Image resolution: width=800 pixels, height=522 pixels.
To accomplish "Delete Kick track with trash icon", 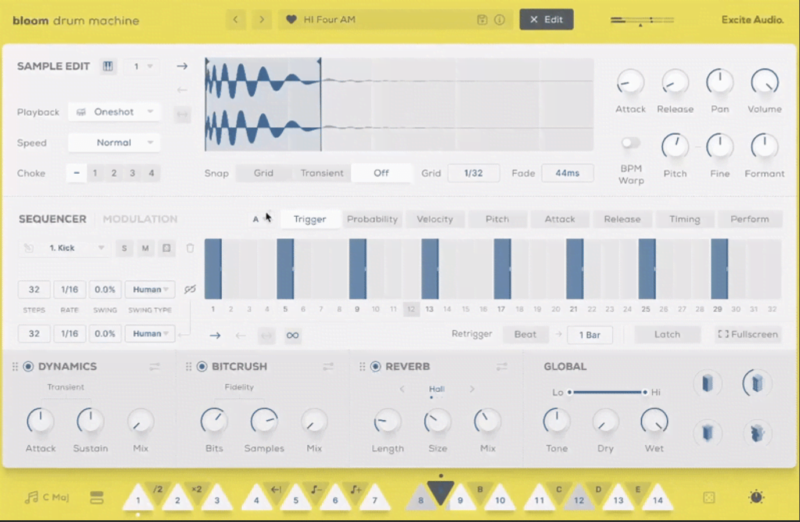I will [190, 248].
